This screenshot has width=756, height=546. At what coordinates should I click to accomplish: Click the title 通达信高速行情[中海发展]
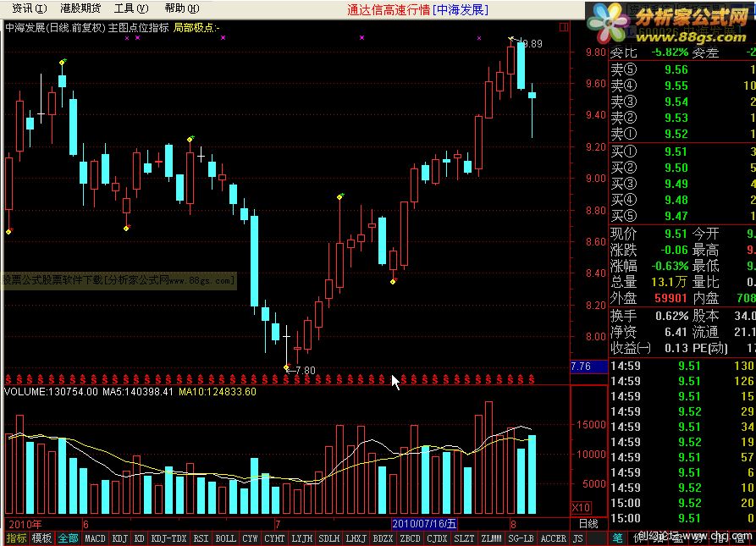pos(417,9)
